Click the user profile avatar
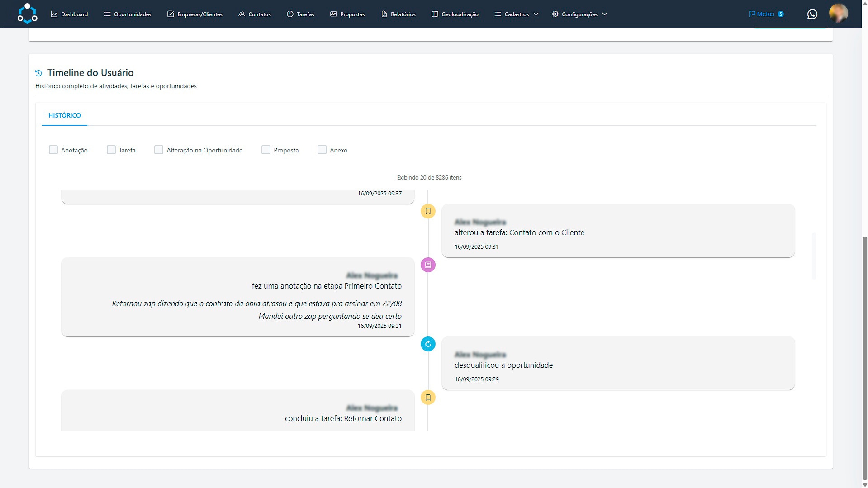Image resolution: width=868 pixels, height=488 pixels. tap(838, 14)
